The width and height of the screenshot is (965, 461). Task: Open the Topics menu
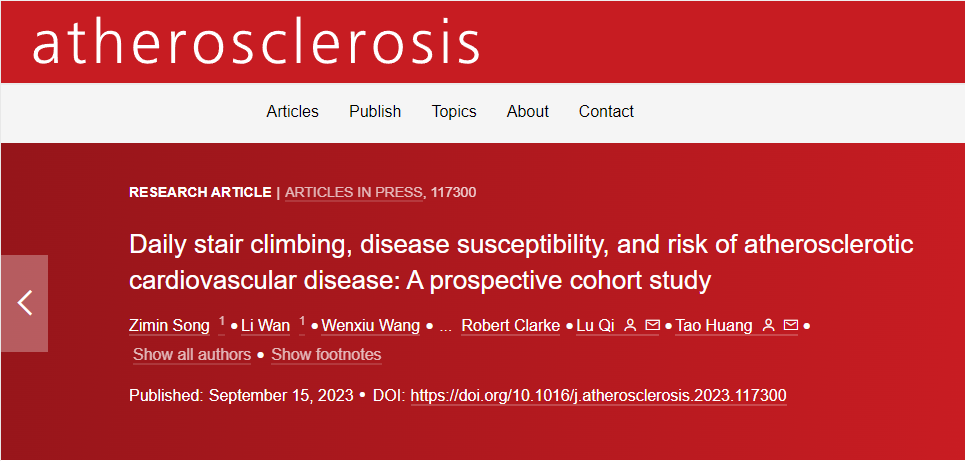[454, 111]
